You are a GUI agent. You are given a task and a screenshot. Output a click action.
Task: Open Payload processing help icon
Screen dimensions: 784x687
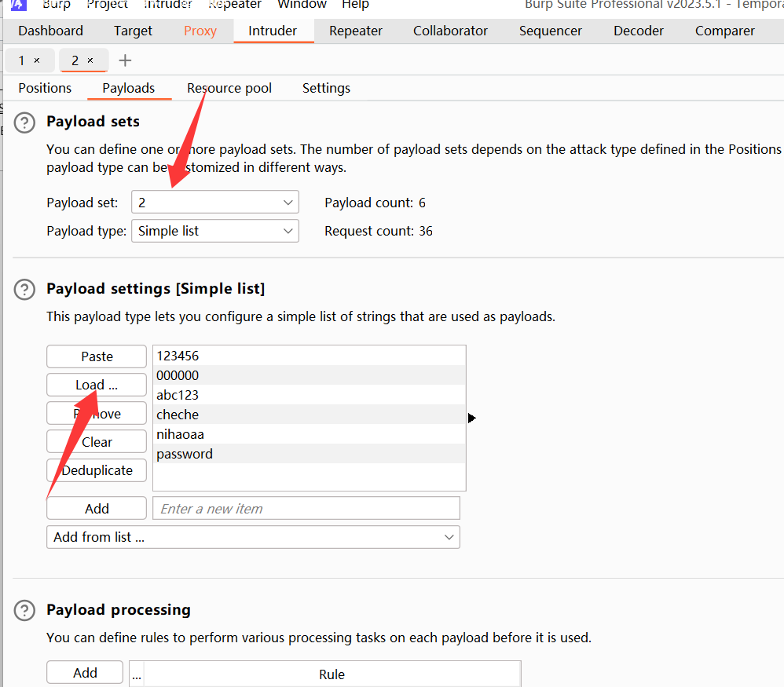tap(24, 610)
